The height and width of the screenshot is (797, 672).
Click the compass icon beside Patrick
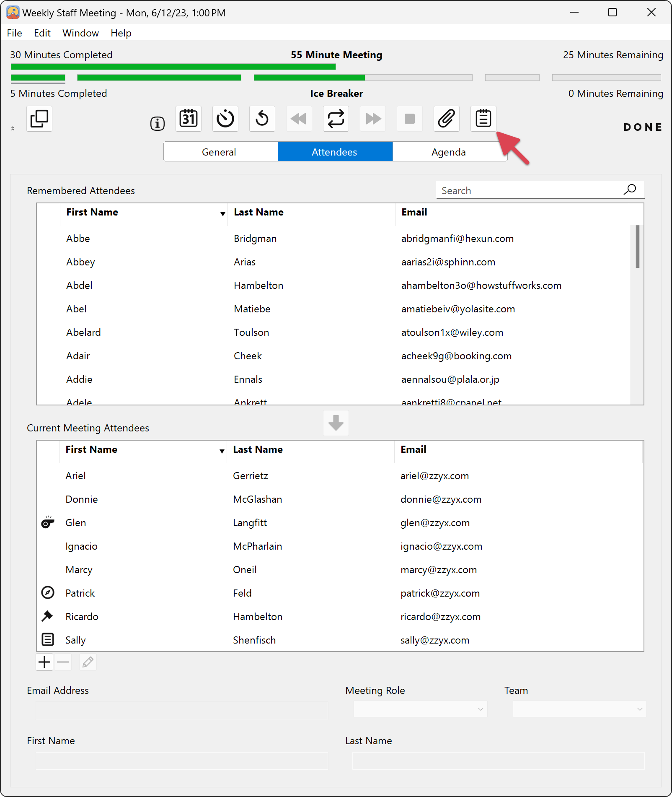pyautogui.click(x=47, y=592)
